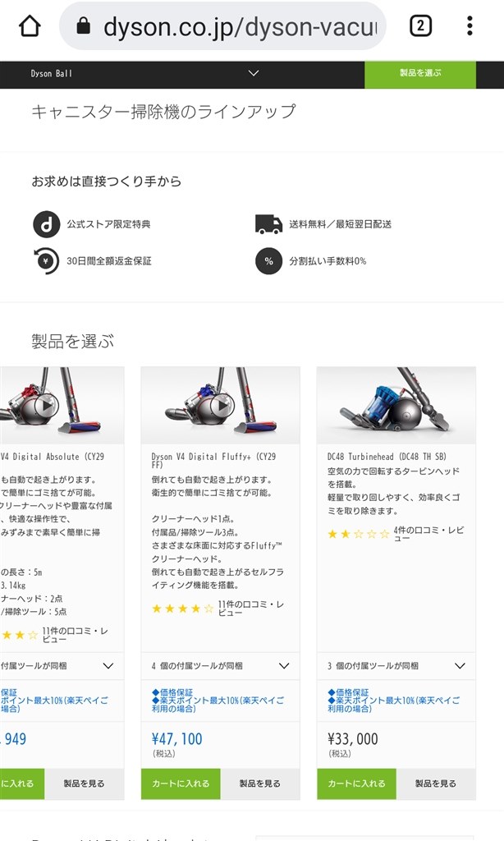View product details for DC48 Turbinehead
This screenshot has width=504, height=841.
pos(436,784)
